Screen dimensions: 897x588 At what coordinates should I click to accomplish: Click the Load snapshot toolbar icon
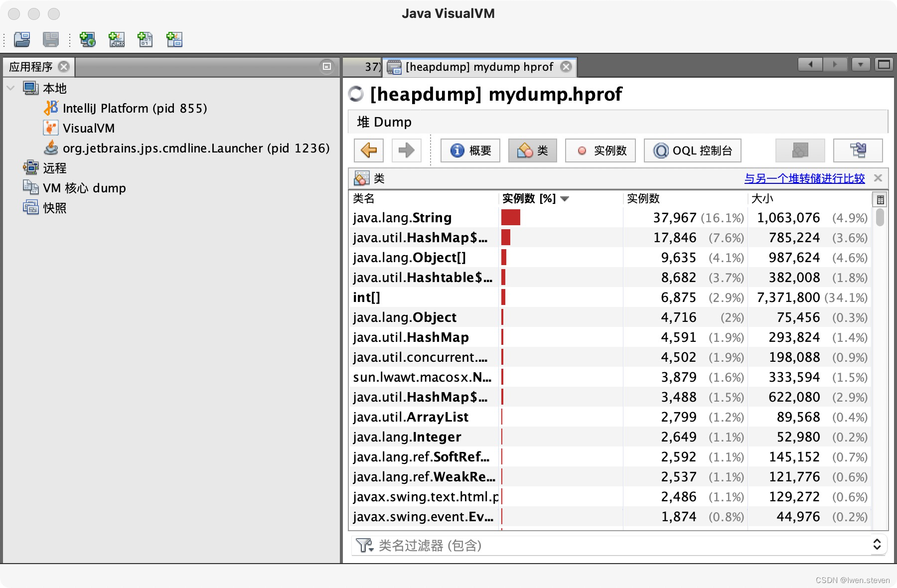tap(22, 39)
